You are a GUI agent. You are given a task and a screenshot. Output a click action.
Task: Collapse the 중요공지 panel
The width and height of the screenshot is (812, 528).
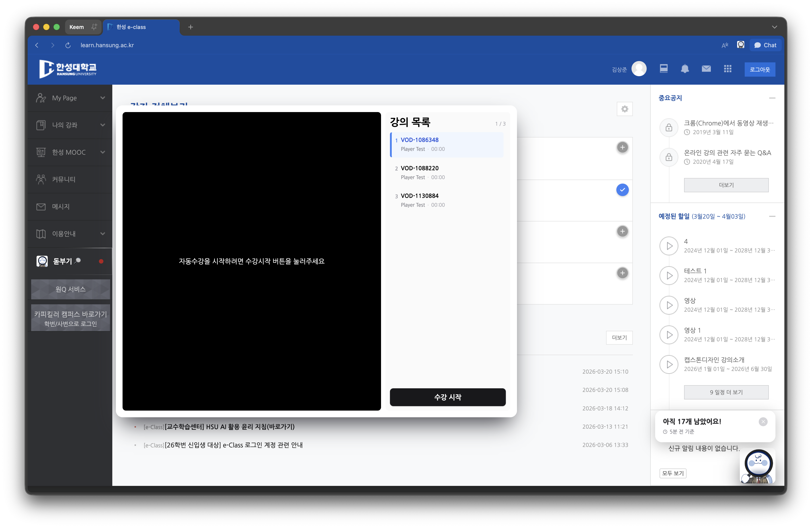click(x=772, y=98)
